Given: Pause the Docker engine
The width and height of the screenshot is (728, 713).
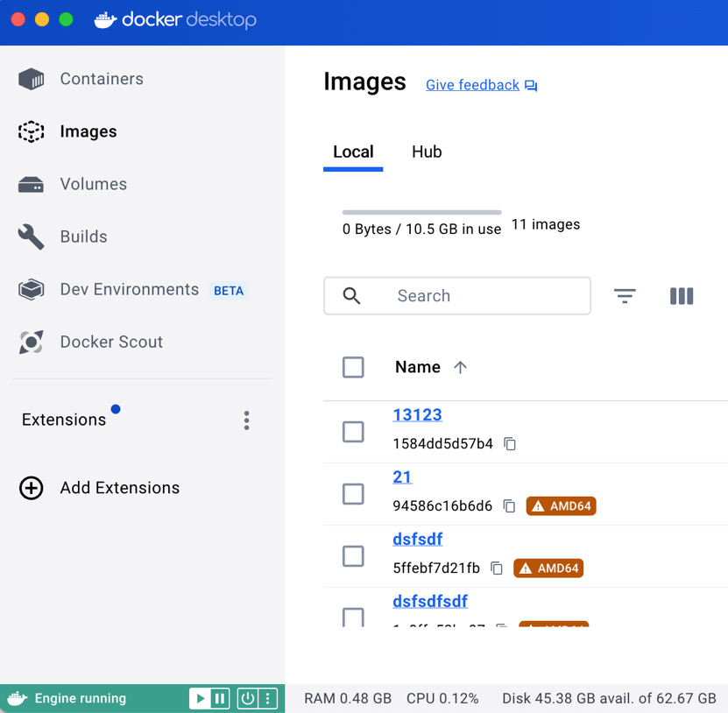Looking at the screenshot, I should pos(221,698).
